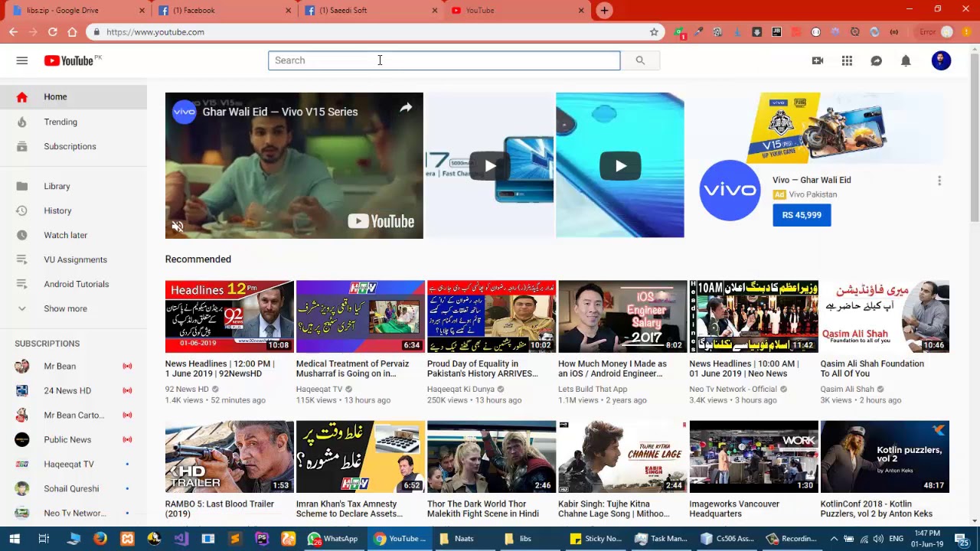Share the Ghar Wali Eid ad video
The width and height of the screenshot is (980, 551).
coord(406,108)
